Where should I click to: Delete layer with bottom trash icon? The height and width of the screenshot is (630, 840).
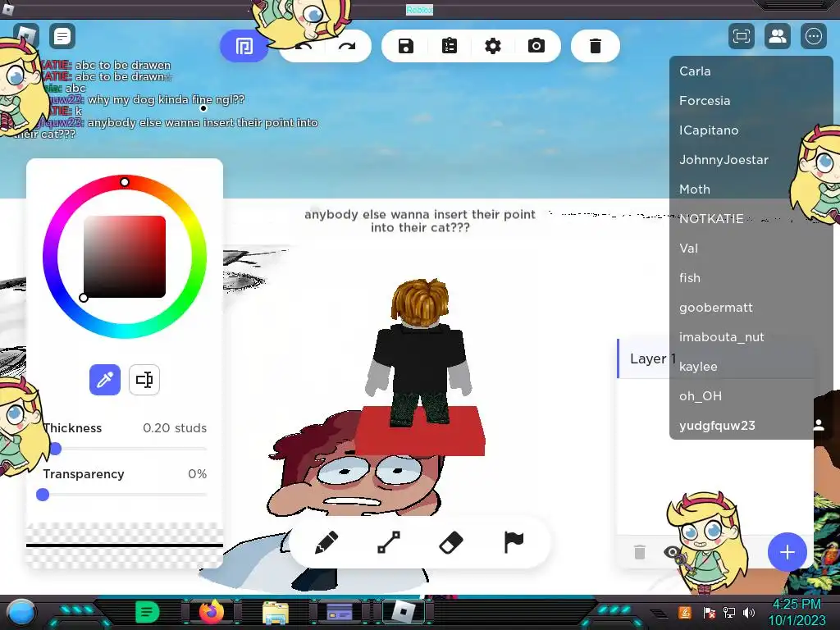click(x=640, y=552)
